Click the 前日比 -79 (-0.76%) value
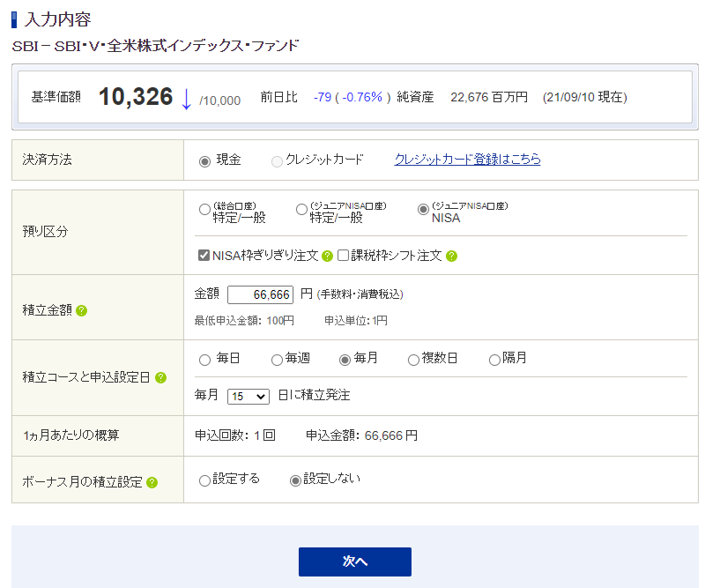The height and width of the screenshot is (588, 713). pos(352,97)
